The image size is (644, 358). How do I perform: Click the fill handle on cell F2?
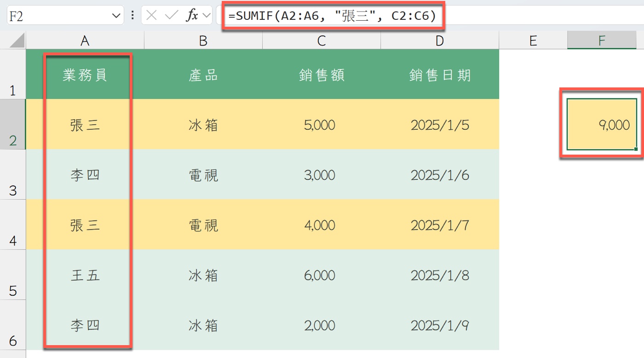pyautogui.click(x=636, y=149)
